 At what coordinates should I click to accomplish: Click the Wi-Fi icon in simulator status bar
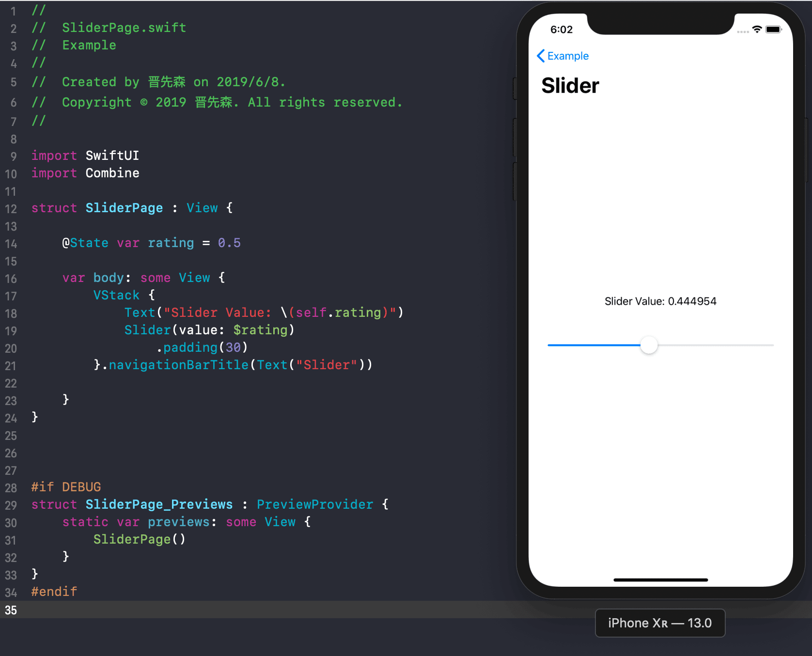[x=757, y=30]
